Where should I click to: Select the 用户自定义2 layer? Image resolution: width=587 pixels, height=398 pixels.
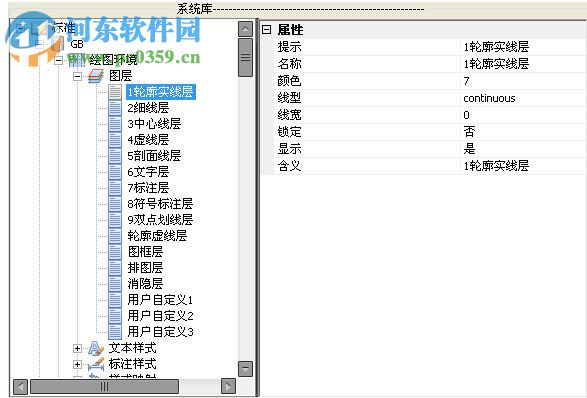click(x=160, y=316)
